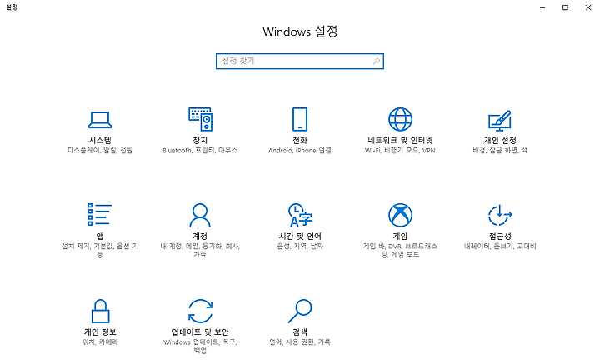Open the 게임 Xbox icon
This screenshot has height=364, width=600.
[x=400, y=215]
